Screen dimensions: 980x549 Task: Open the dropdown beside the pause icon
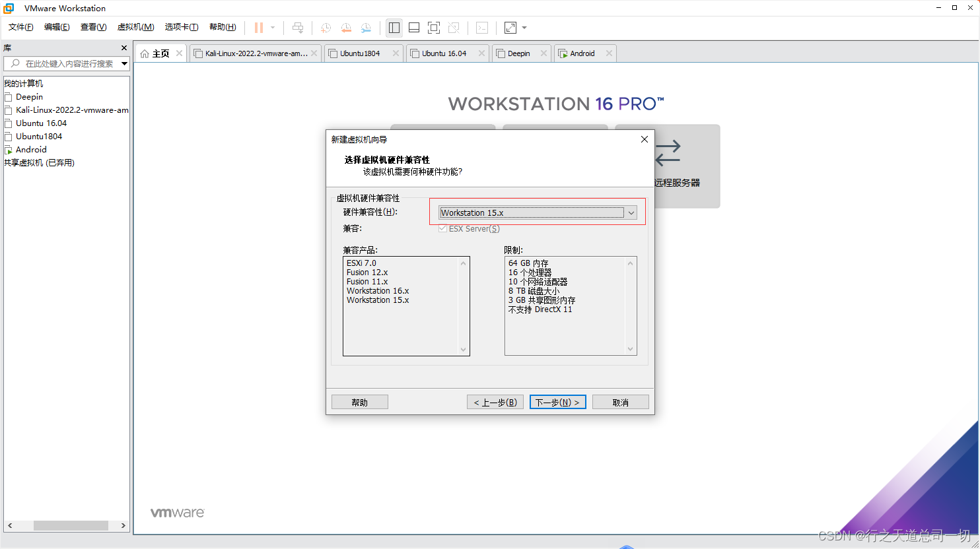point(273,28)
